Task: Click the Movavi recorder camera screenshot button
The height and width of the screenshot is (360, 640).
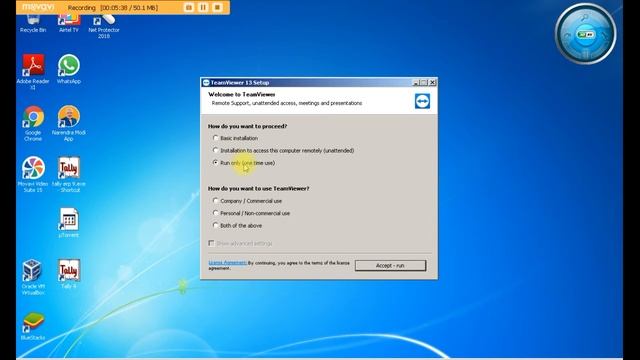Action: click(x=189, y=7)
